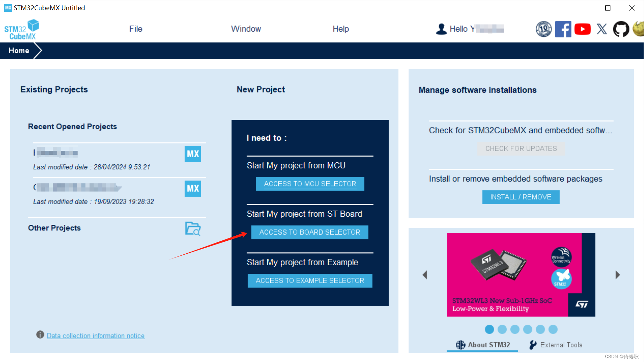Go to next banner with right arrow

[618, 275]
